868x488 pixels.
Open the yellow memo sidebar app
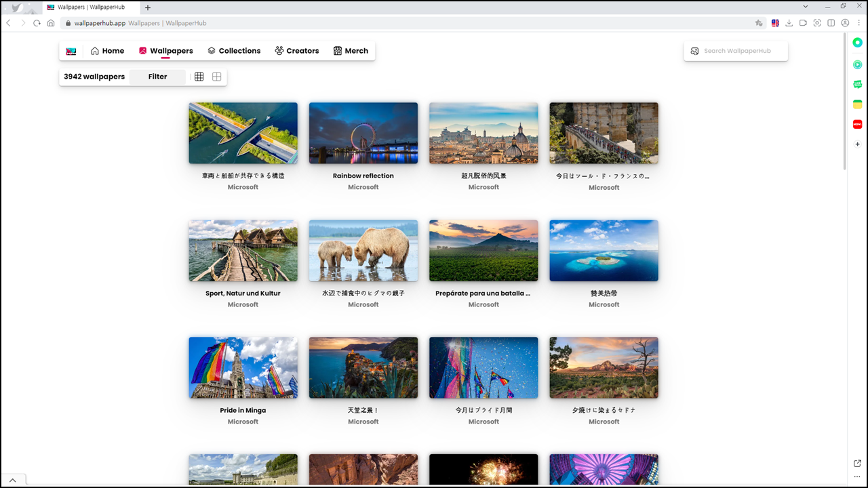click(x=857, y=104)
